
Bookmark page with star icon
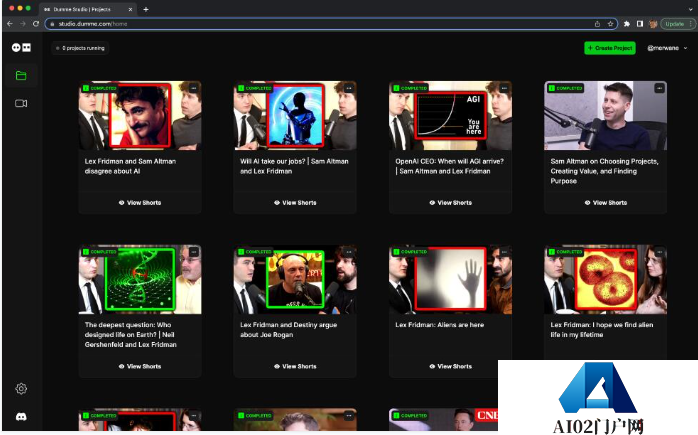(610, 24)
